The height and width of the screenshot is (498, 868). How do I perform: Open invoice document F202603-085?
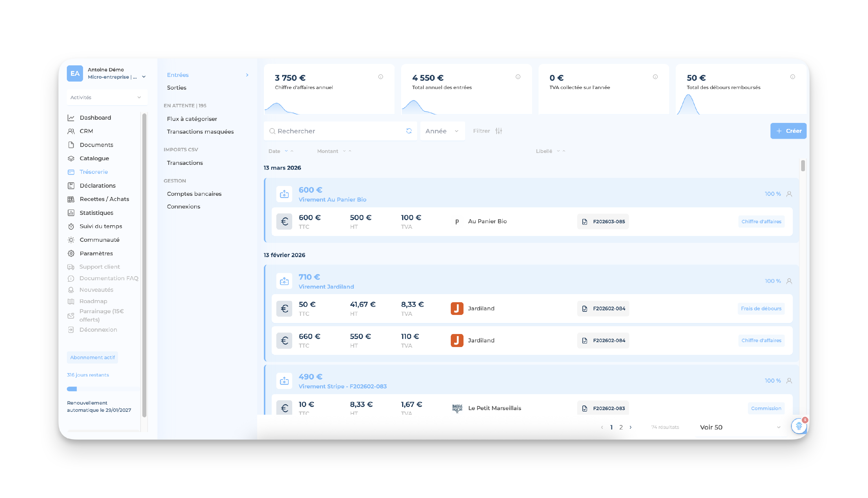pos(603,222)
